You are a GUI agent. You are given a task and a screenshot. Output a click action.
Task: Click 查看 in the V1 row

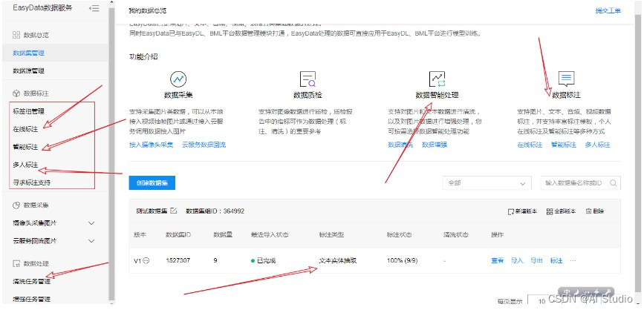(x=498, y=260)
